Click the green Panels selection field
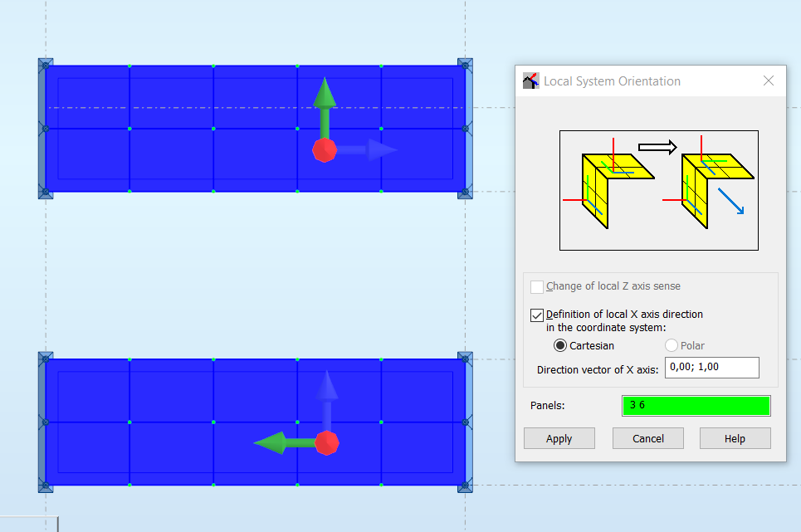 (696, 406)
